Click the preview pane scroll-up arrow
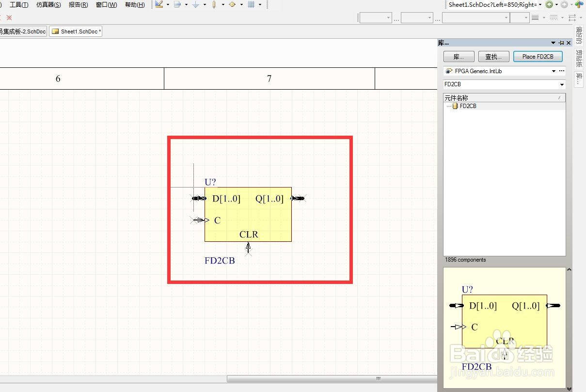 [570, 269]
